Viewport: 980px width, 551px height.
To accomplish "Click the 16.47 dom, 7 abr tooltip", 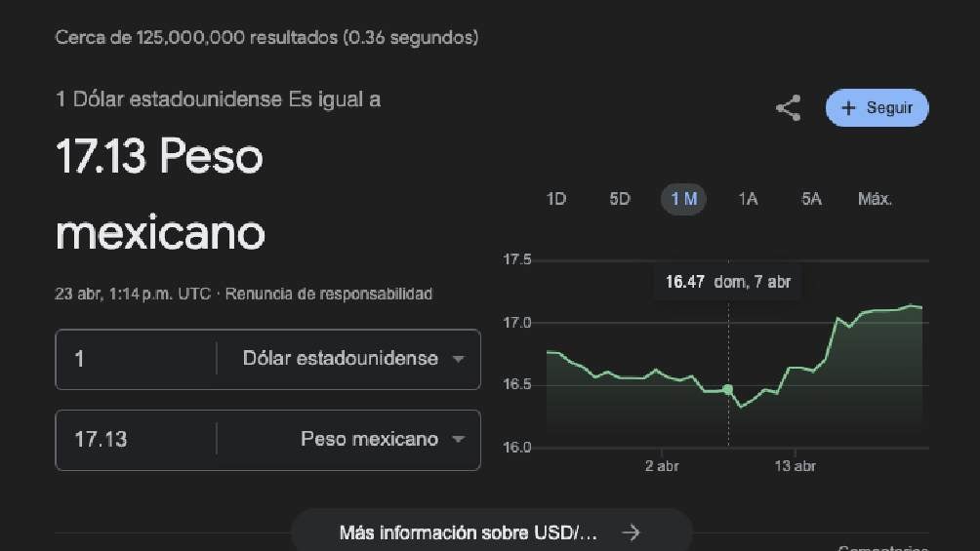I will (728, 282).
